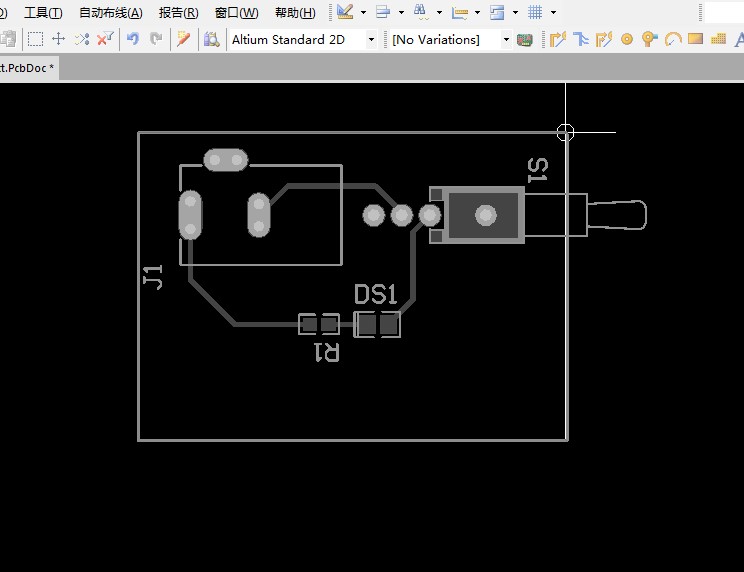This screenshot has width=744, height=572.
Task: Click the gray redo arrow
Action: [156, 39]
